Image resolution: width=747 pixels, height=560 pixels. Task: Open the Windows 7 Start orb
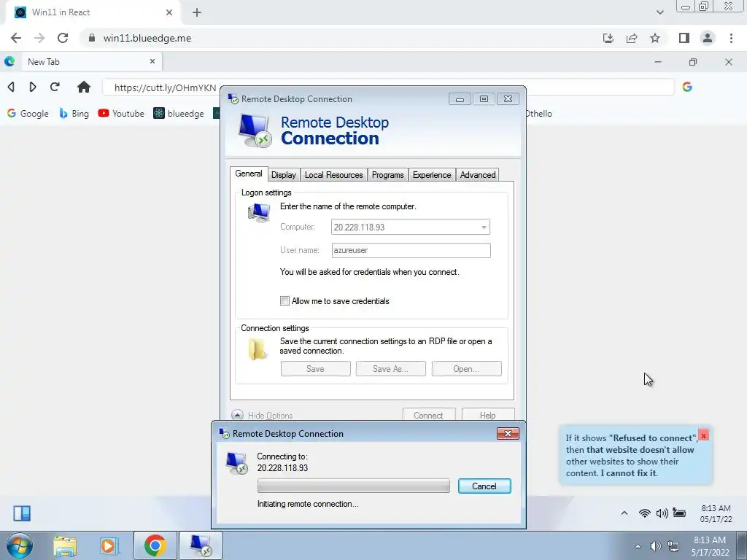(x=19, y=545)
